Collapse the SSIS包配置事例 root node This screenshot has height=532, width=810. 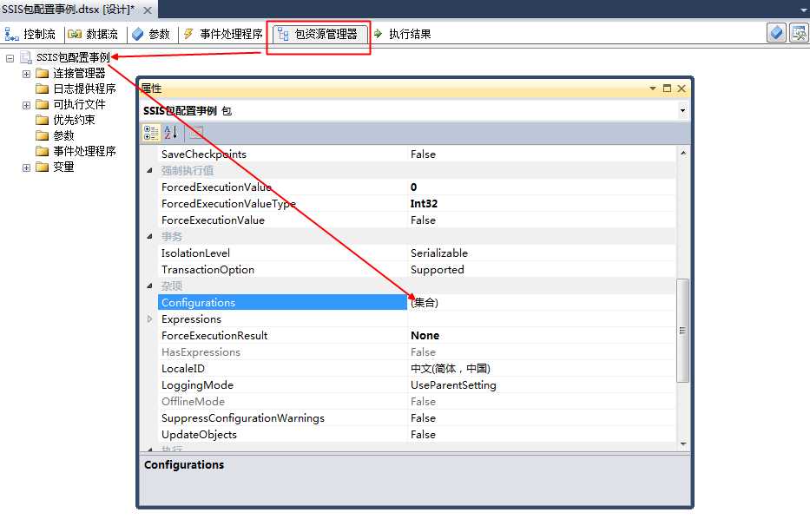[10, 58]
